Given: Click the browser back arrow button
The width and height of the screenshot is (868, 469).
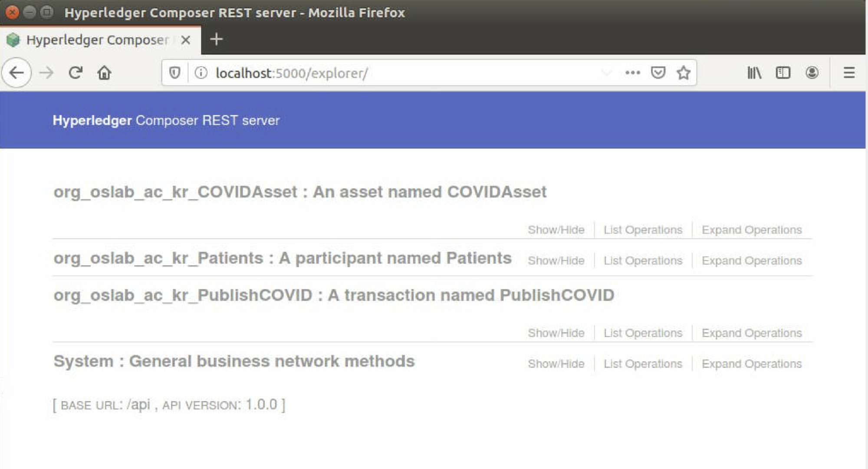Looking at the screenshot, I should coord(16,73).
